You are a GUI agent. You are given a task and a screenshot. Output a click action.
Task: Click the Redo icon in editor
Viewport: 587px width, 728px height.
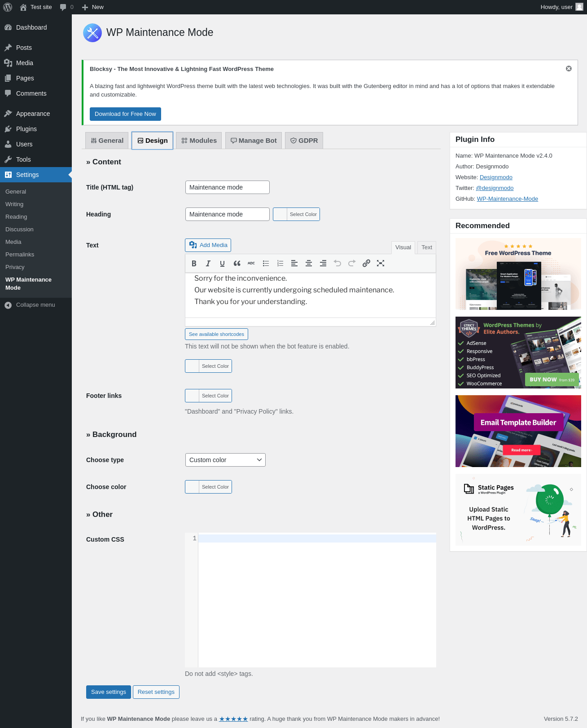click(x=352, y=264)
